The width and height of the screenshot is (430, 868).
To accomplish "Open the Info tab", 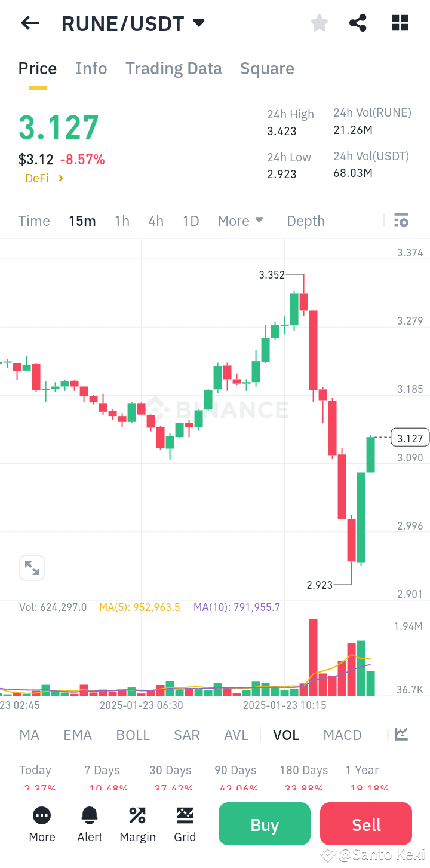I will (91, 68).
